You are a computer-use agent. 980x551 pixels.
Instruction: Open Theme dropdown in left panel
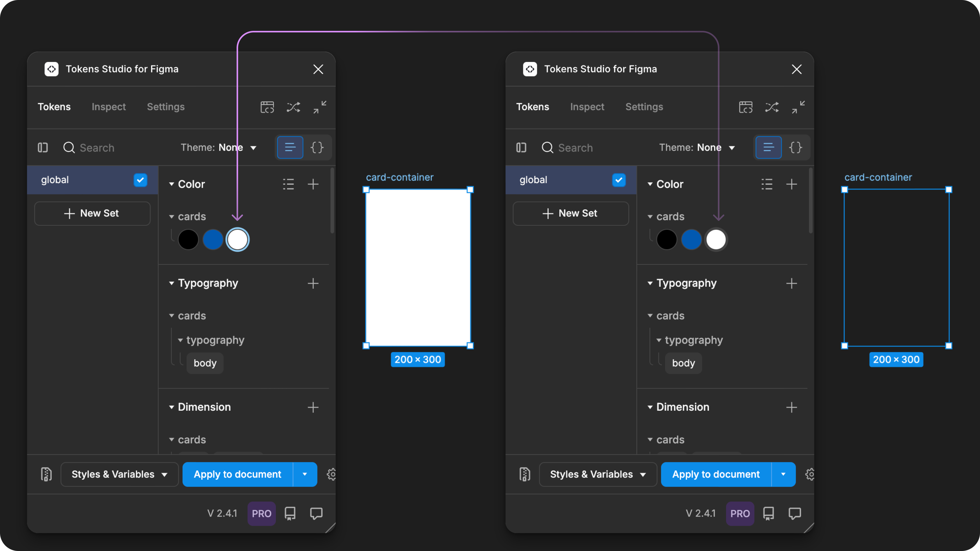coord(218,147)
